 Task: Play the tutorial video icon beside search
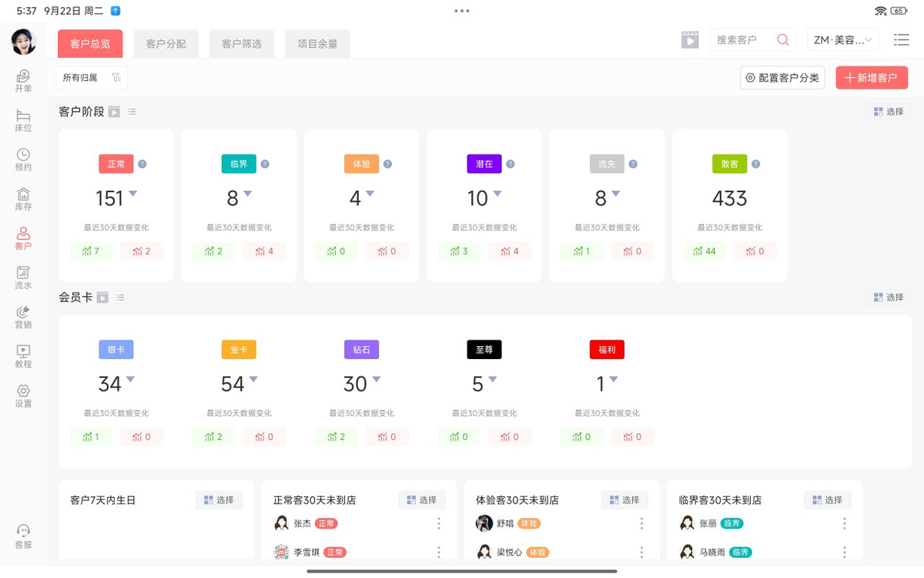coord(689,40)
